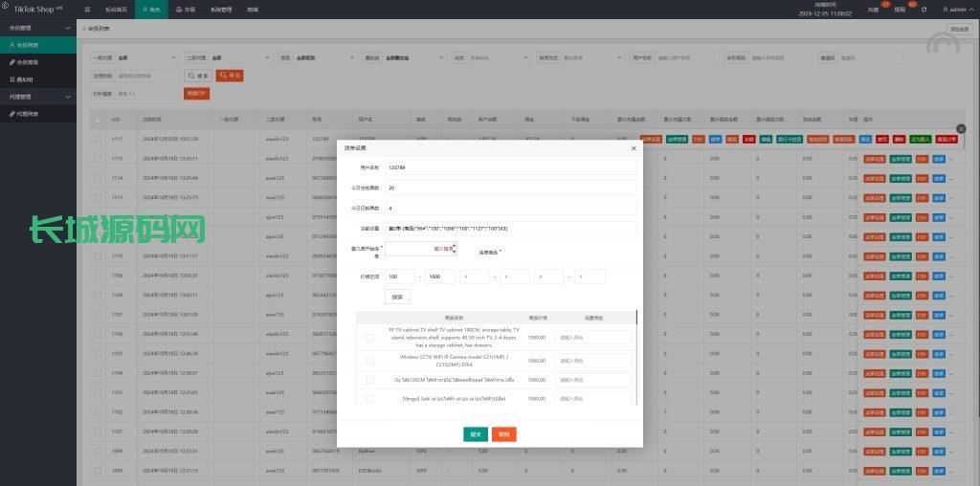The image size is (980, 486).
Task: Click the commission input for the TV cabinet
Action: pos(593,337)
